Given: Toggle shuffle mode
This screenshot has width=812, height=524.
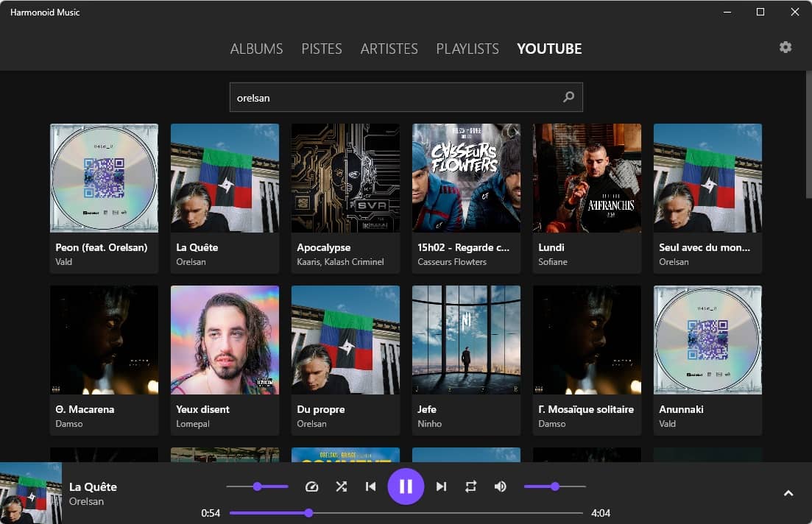Looking at the screenshot, I should click(x=342, y=486).
